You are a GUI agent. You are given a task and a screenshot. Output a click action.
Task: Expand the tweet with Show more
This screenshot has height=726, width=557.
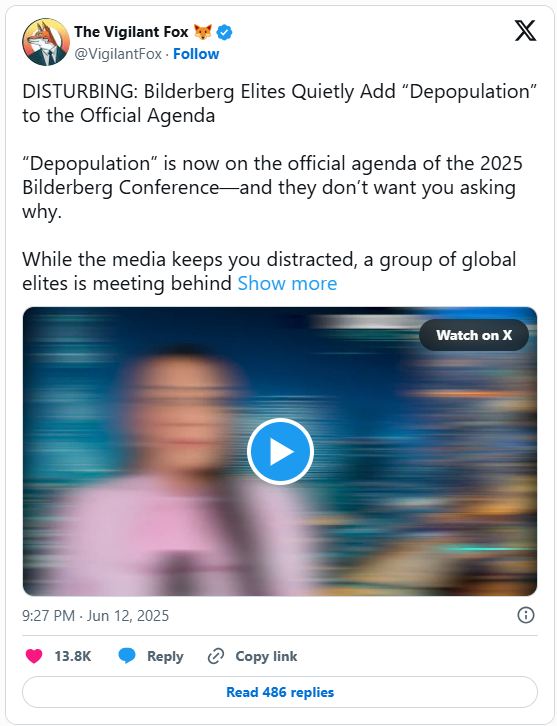tap(287, 283)
